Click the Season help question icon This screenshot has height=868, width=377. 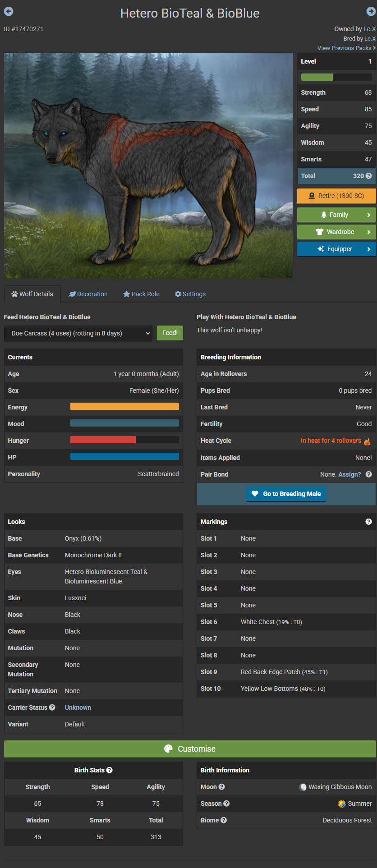pyautogui.click(x=226, y=804)
